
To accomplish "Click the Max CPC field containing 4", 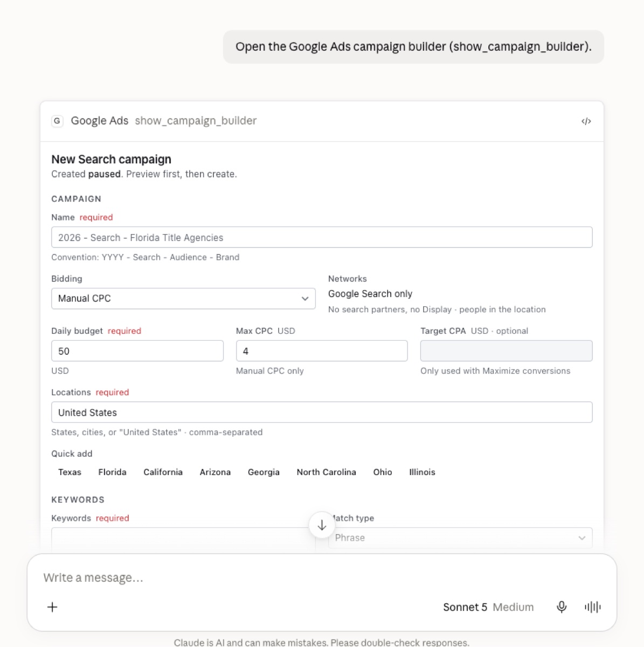I will [322, 351].
